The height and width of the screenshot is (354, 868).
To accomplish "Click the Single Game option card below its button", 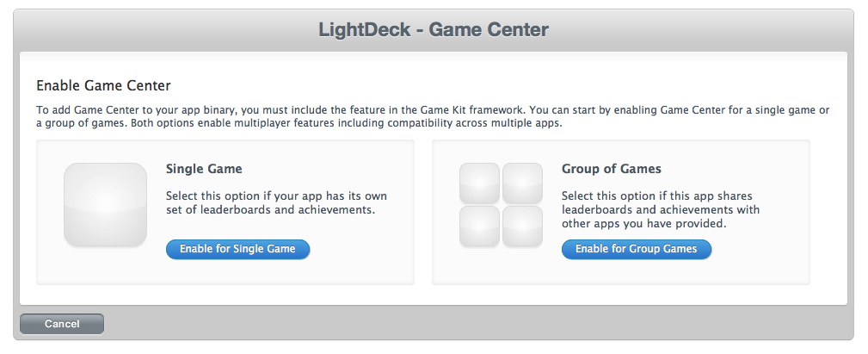I will pyautogui.click(x=225, y=271).
